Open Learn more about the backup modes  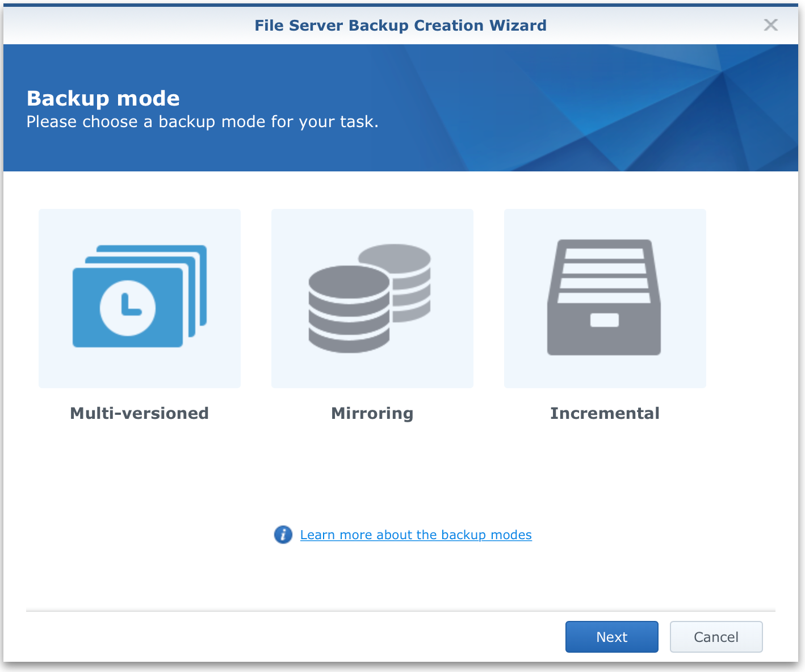click(416, 535)
